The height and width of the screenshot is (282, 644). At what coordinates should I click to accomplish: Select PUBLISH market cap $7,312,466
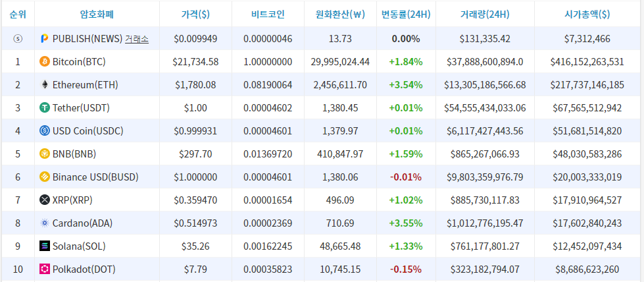pyautogui.click(x=587, y=39)
